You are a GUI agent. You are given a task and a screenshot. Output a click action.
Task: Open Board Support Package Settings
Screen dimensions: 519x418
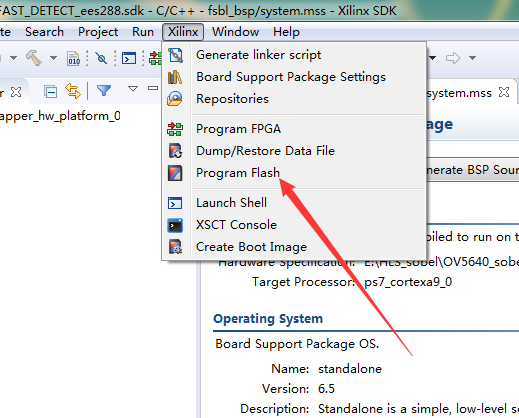click(291, 77)
